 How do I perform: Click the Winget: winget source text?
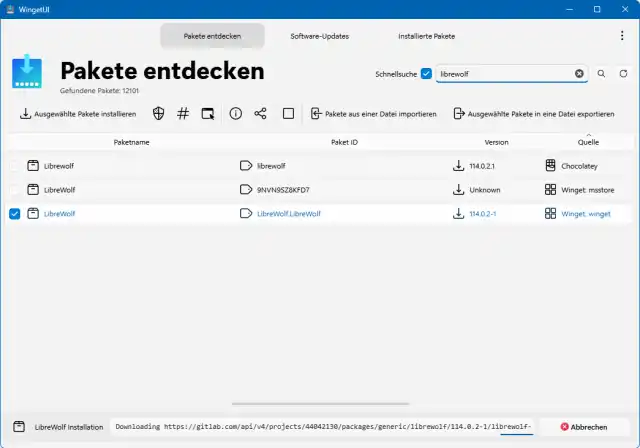pyautogui.click(x=586, y=214)
